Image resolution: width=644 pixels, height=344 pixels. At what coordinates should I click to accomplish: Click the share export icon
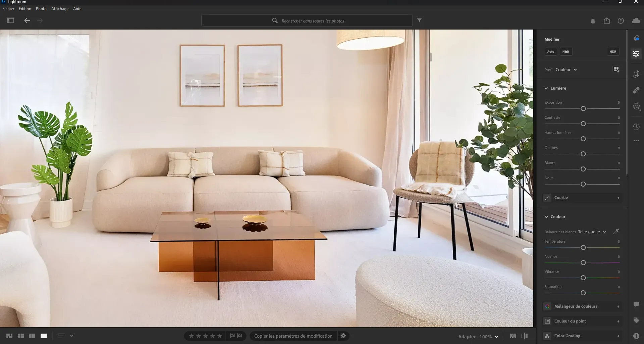coord(606,21)
